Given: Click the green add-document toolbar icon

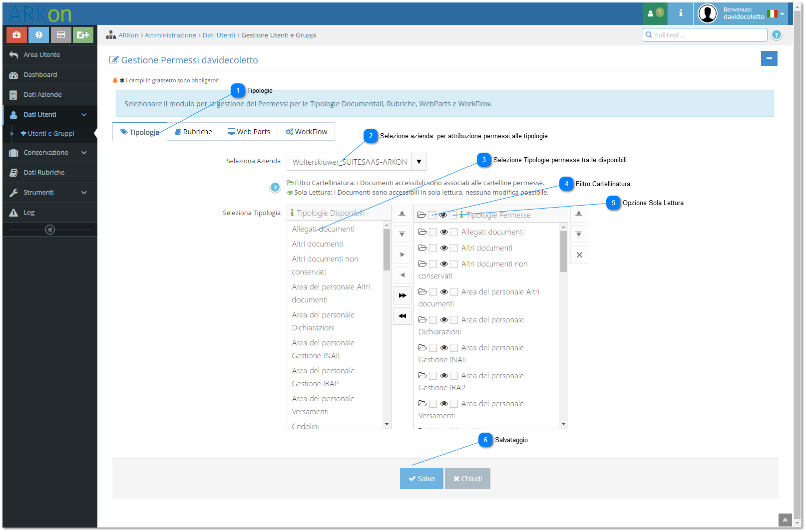Looking at the screenshot, I should point(83,35).
